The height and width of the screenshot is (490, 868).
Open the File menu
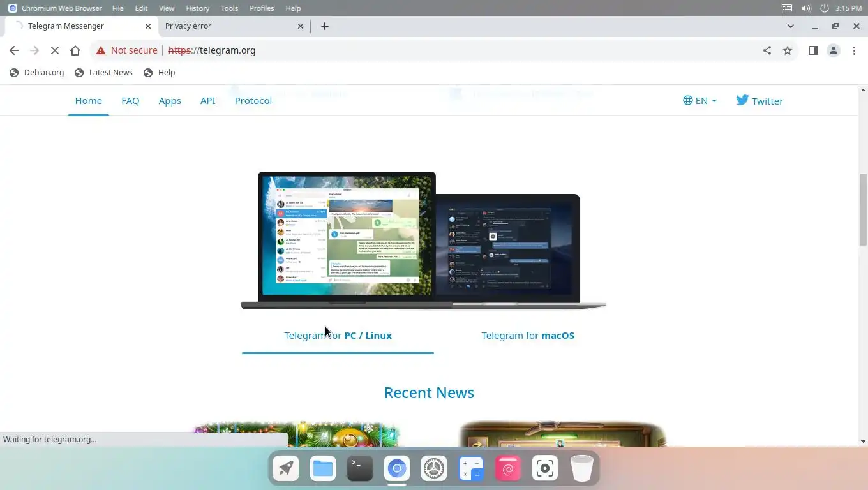(118, 8)
